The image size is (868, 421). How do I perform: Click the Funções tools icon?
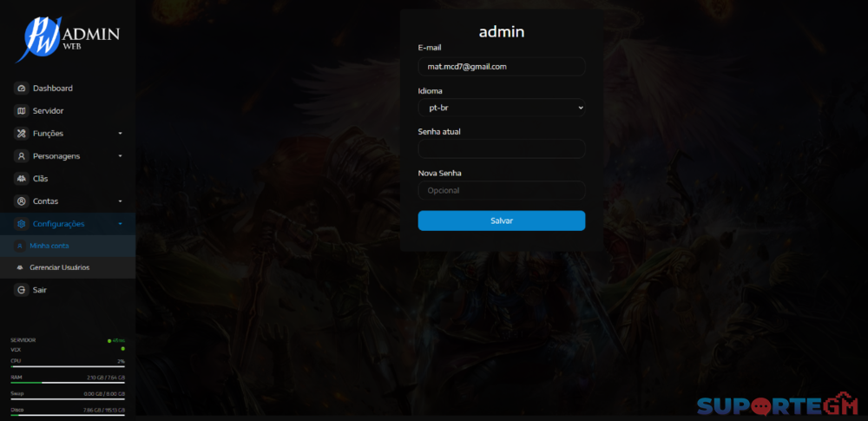click(22, 134)
